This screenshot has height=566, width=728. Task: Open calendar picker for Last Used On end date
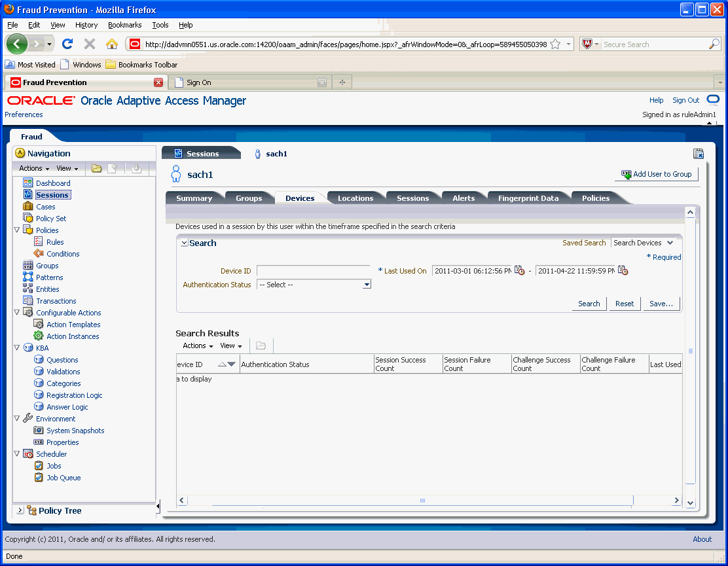click(623, 270)
